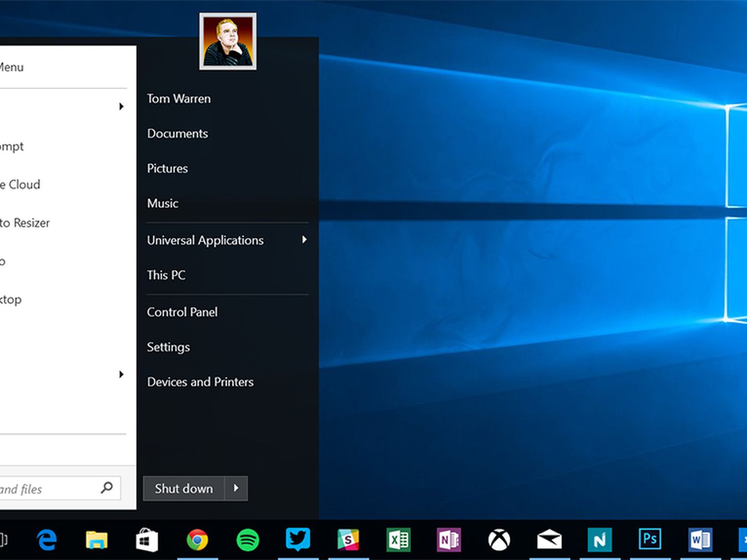Launch Excel from the taskbar

pyautogui.click(x=398, y=540)
